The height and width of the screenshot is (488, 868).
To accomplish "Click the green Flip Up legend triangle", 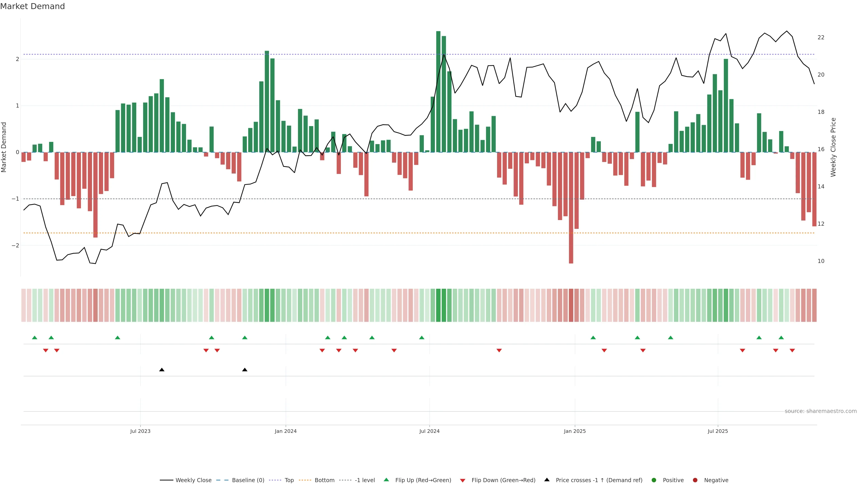I will (387, 480).
